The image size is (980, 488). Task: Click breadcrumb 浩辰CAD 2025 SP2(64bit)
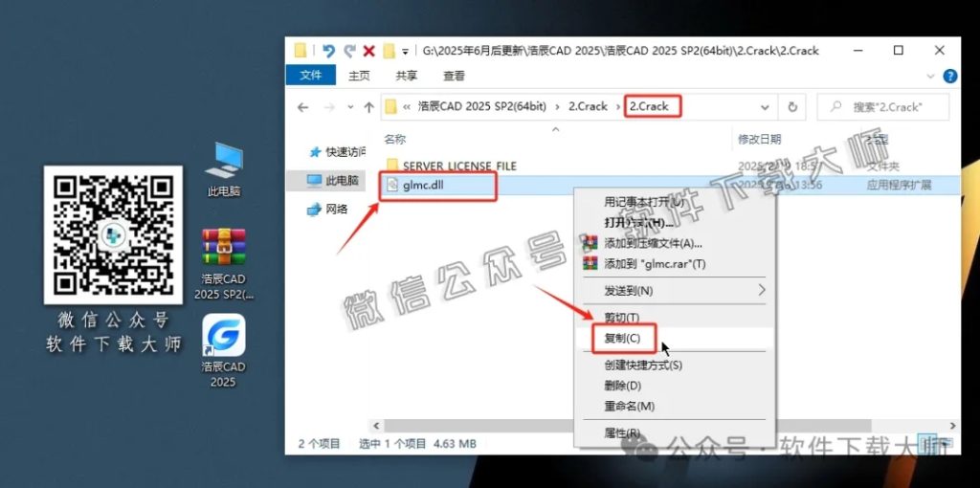click(x=482, y=107)
